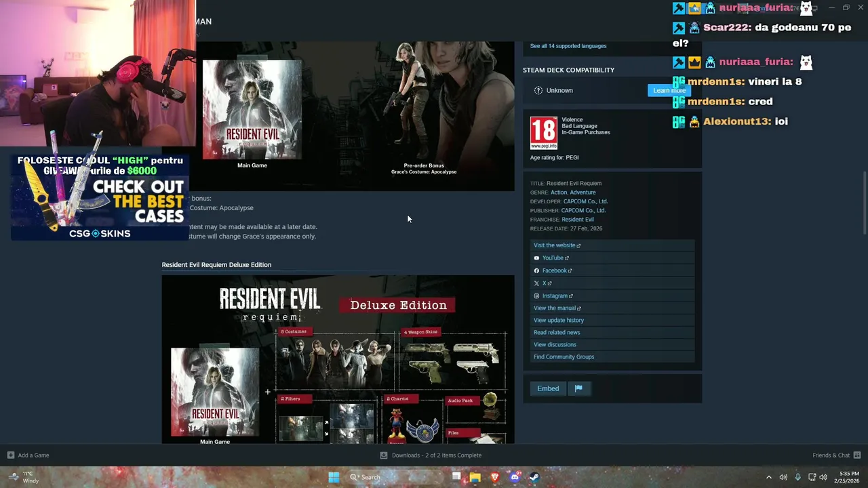Click the Facebook icon in links list
The image size is (868, 488).
tap(536, 270)
